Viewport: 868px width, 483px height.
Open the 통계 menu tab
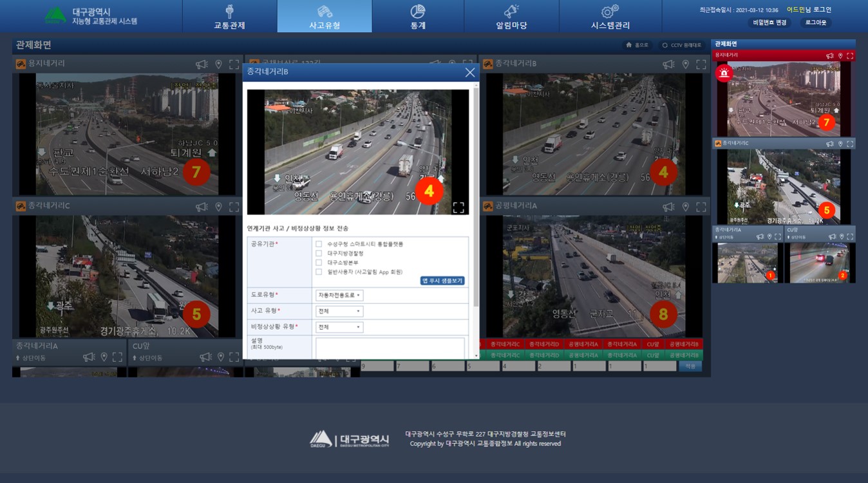[x=418, y=16]
